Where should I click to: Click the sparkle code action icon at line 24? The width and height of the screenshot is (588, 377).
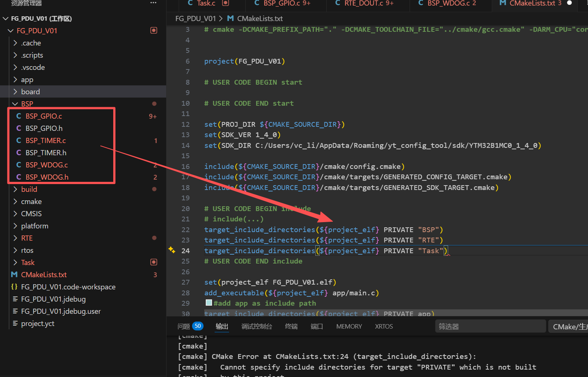[x=172, y=250]
